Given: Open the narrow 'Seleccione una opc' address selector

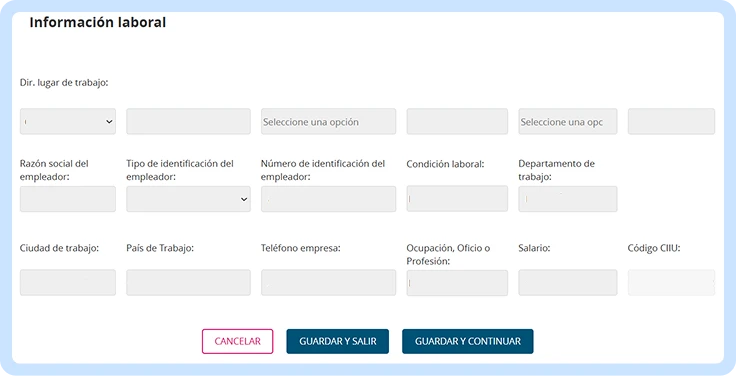Looking at the screenshot, I should pos(568,122).
